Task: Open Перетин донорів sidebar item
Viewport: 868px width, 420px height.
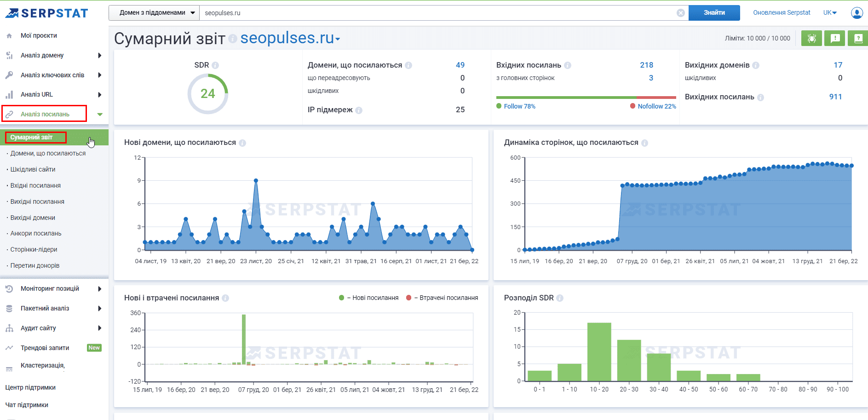Action: 35,266
